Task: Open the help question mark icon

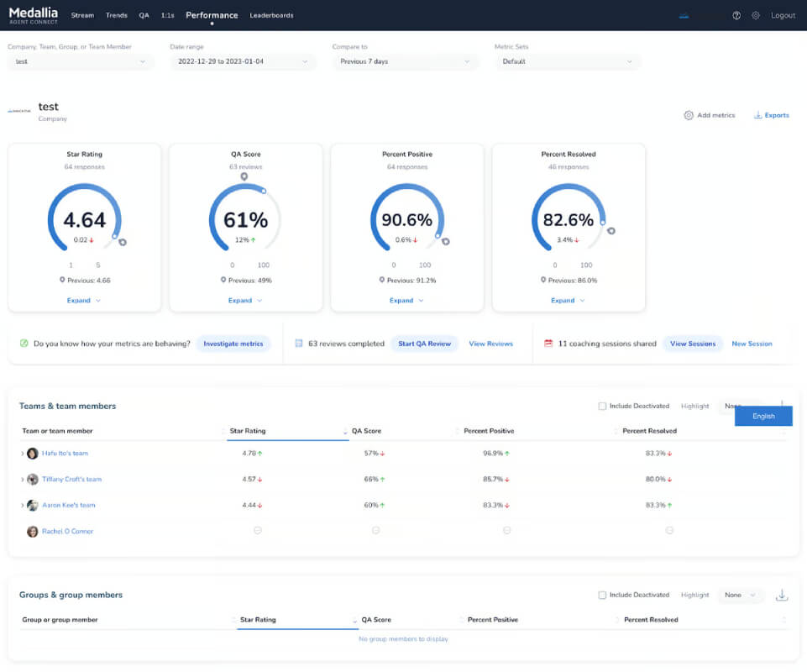Action: click(x=736, y=15)
